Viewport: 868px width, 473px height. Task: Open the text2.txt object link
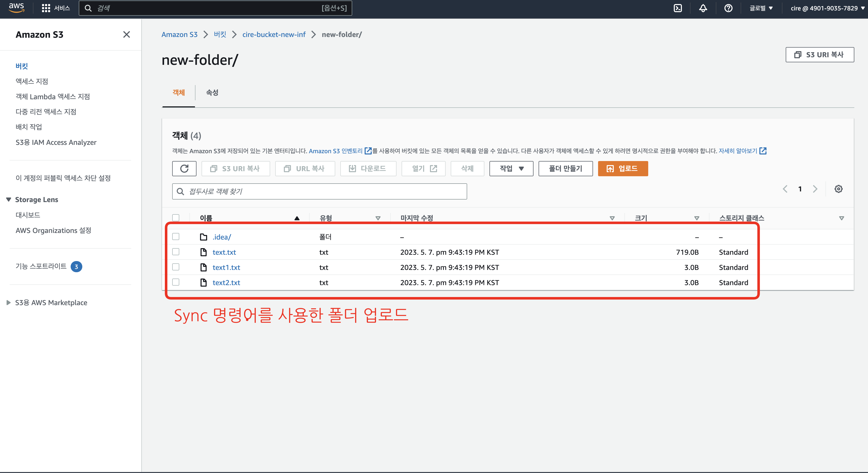226,282
